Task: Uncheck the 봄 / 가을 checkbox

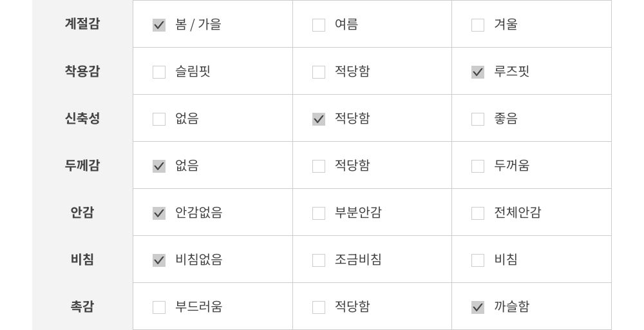Action: click(x=159, y=25)
